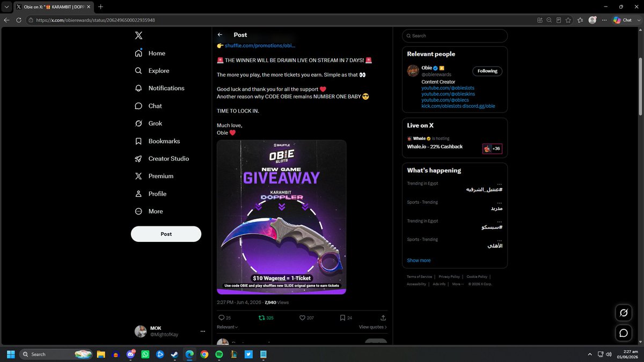The image size is (644, 362).
Task: Open the 7,940 Views count
Action: 277,302
